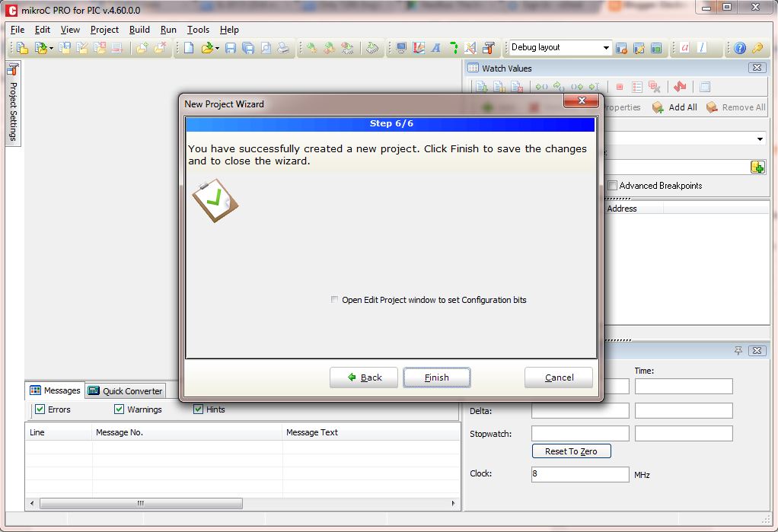Click the blue 'I' toolbar icon
Screen dimensions: 778x532
(702, 48)
